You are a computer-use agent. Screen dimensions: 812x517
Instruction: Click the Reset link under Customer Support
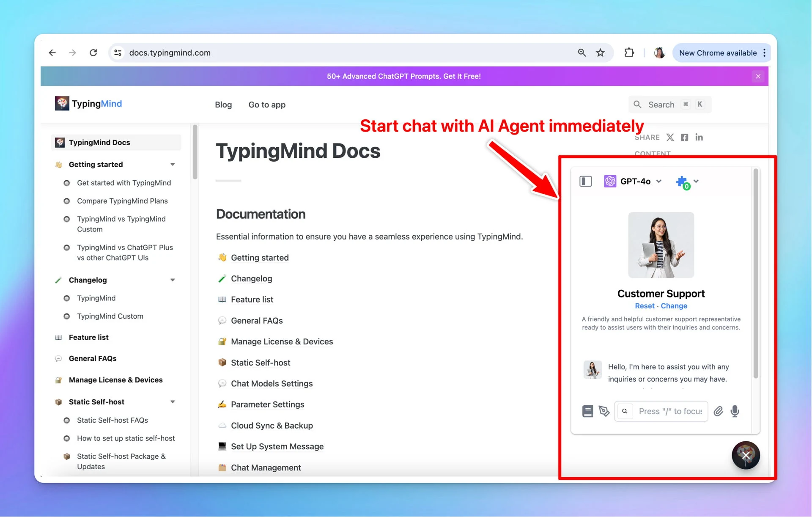(645, 306)
